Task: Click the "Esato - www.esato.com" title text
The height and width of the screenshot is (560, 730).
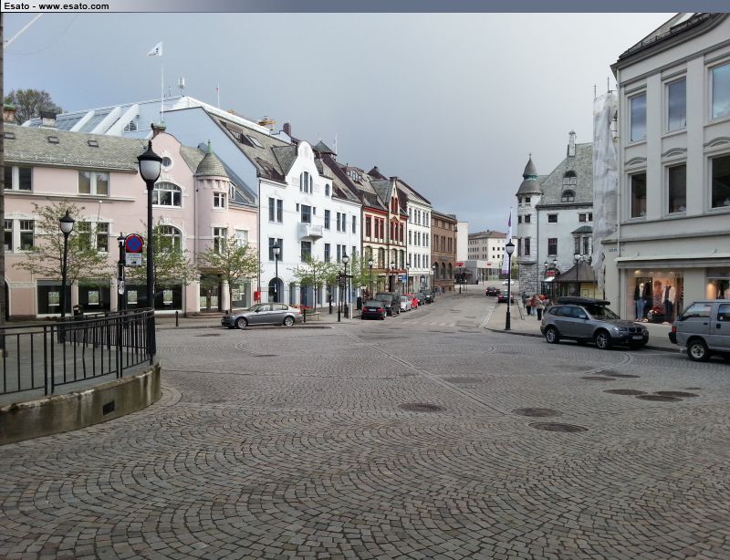Action: tap(57, 6)
